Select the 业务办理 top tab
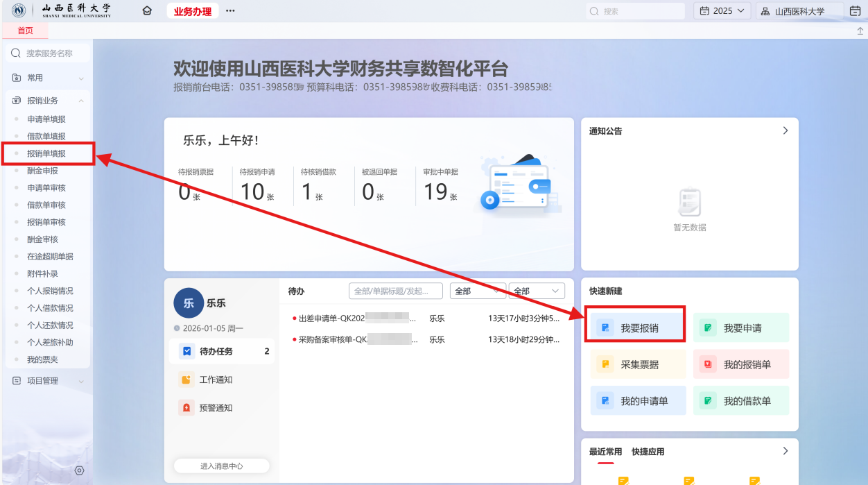 click(x=193, y=11)
